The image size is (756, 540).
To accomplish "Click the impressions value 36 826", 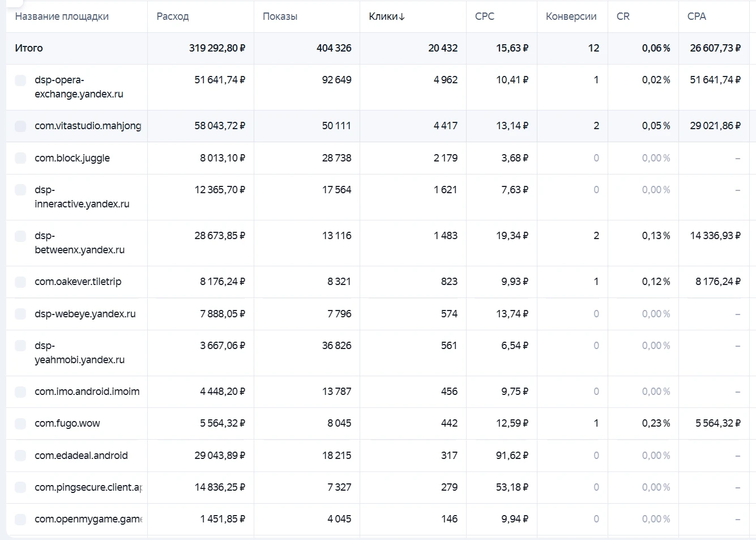I will click(x=336, y=346).
